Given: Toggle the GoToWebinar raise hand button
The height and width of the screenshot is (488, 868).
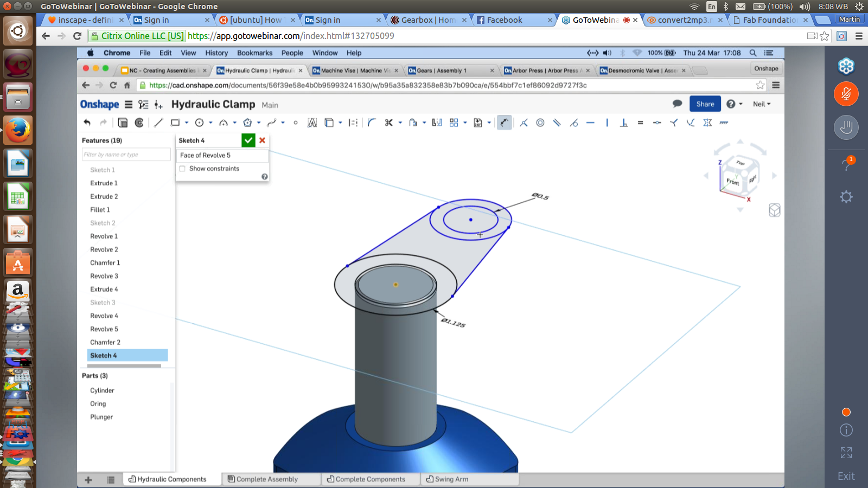Looking at the screenshot, I should click(846, 128).
